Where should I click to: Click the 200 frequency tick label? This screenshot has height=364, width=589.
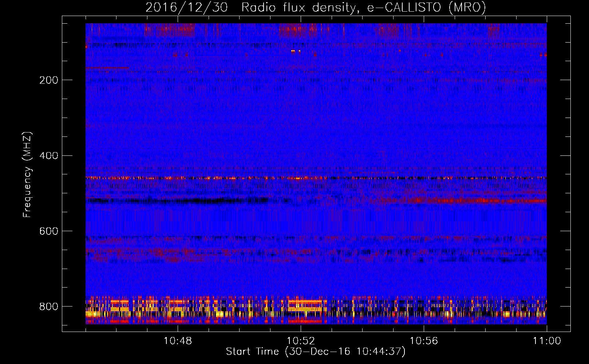coord(49,80)
